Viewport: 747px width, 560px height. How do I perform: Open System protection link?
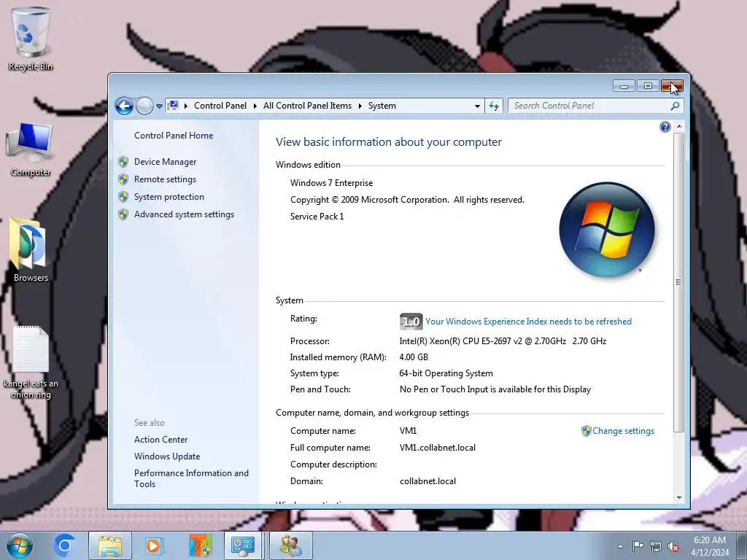click(169, 197)
